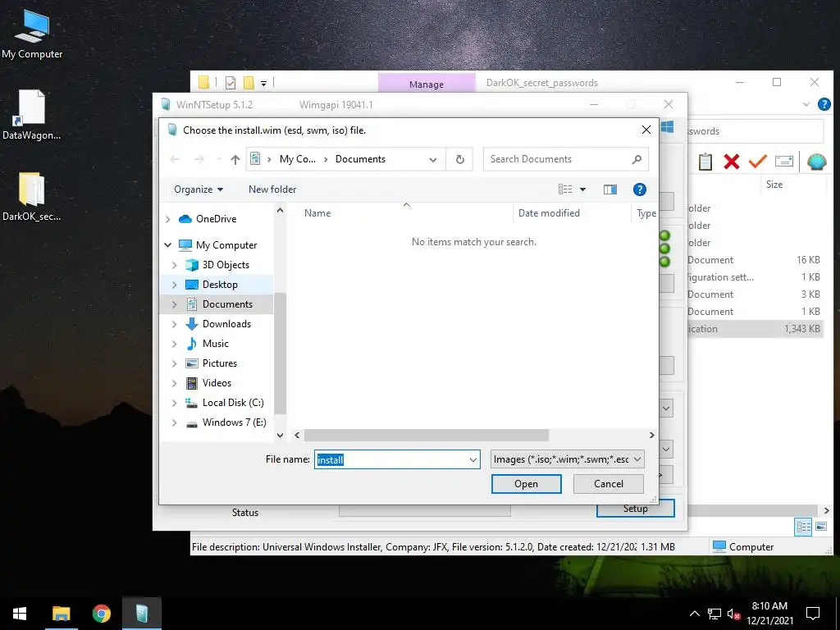840x630 pixels.
Task: Expand OneDrive tree node
Action: tap(167, 219)
